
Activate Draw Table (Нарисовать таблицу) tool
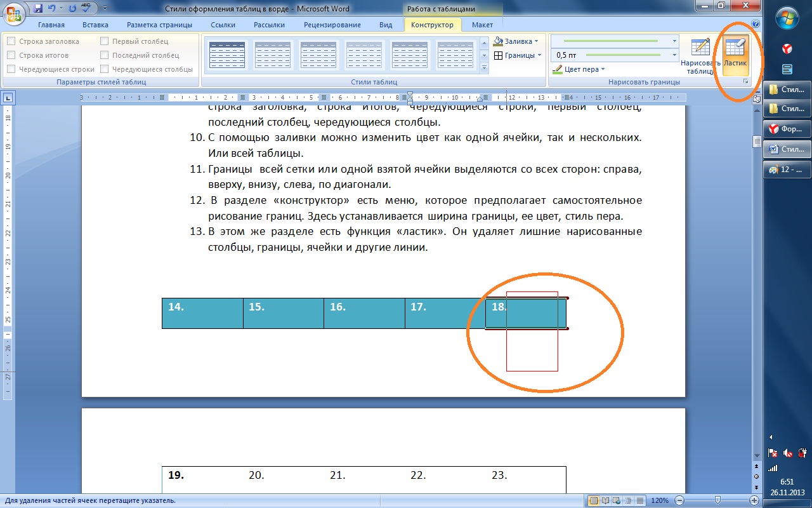(700, 56)
